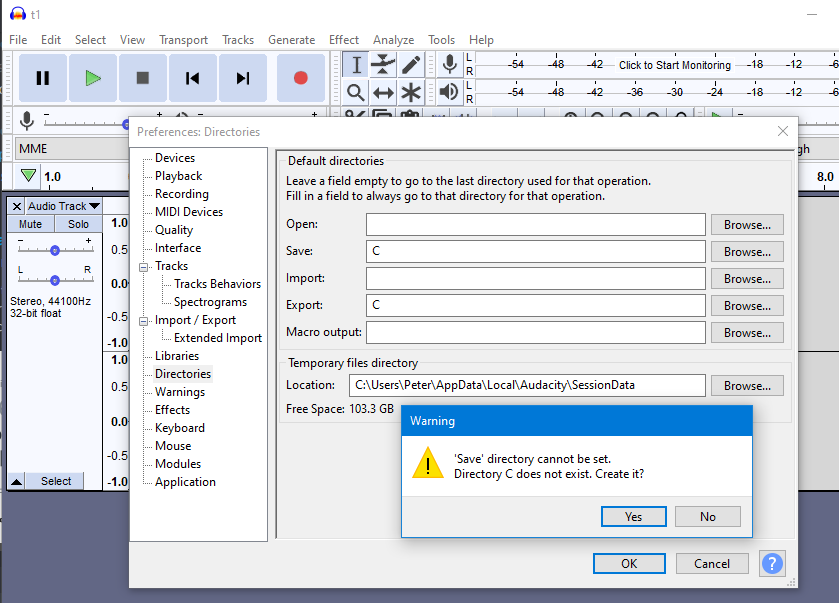
Task: Click OK in Preferences dialog
Action: 629,563
